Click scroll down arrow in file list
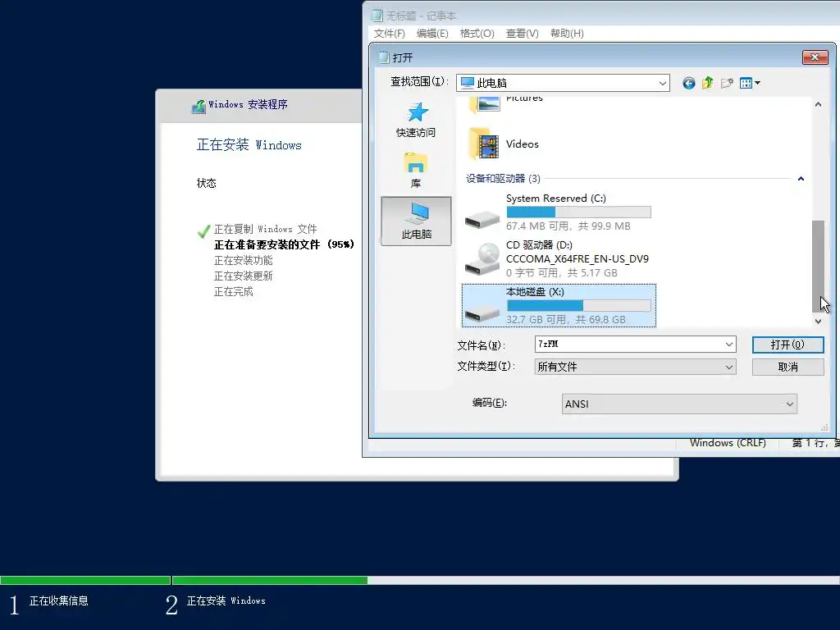 click(818, 321)
